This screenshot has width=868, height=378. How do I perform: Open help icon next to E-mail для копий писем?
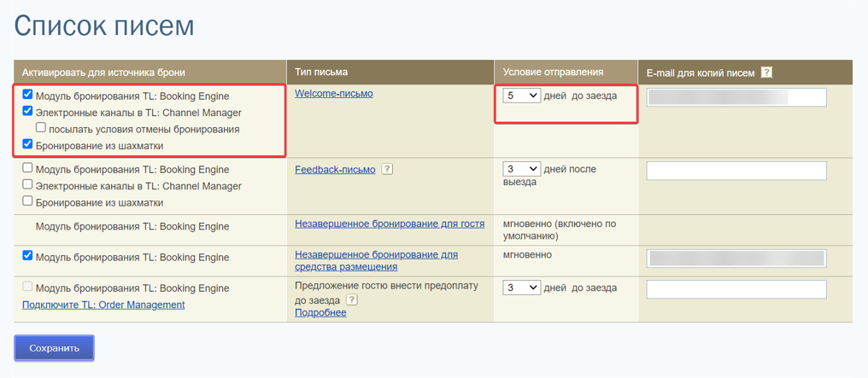766,73
